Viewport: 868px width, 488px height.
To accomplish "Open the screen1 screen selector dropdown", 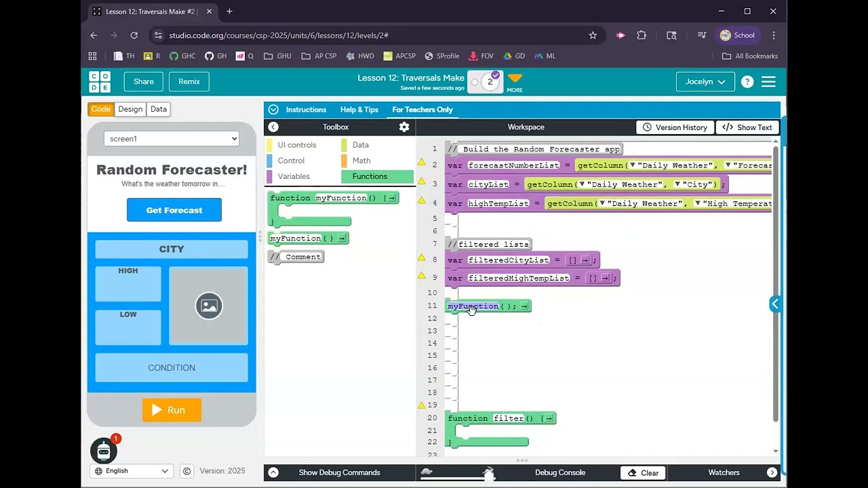I will coord(172,139).
